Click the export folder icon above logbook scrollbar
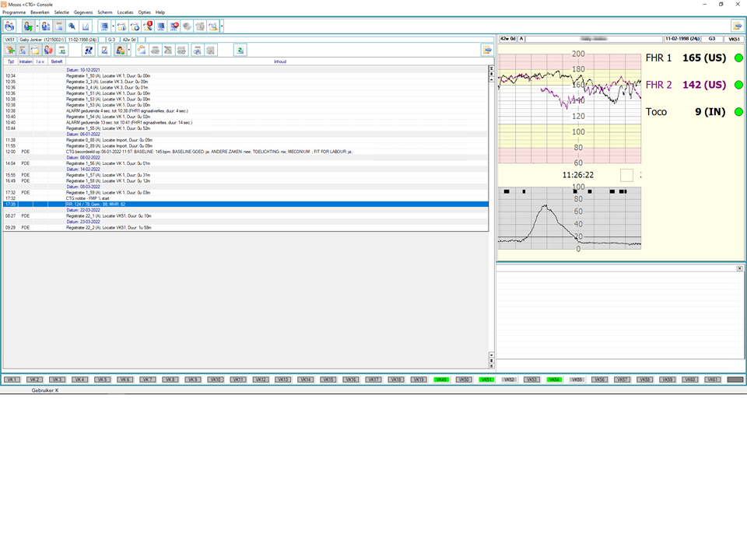Image resolution: width=747 pixels, height=560 pixels. coord(487,50)
